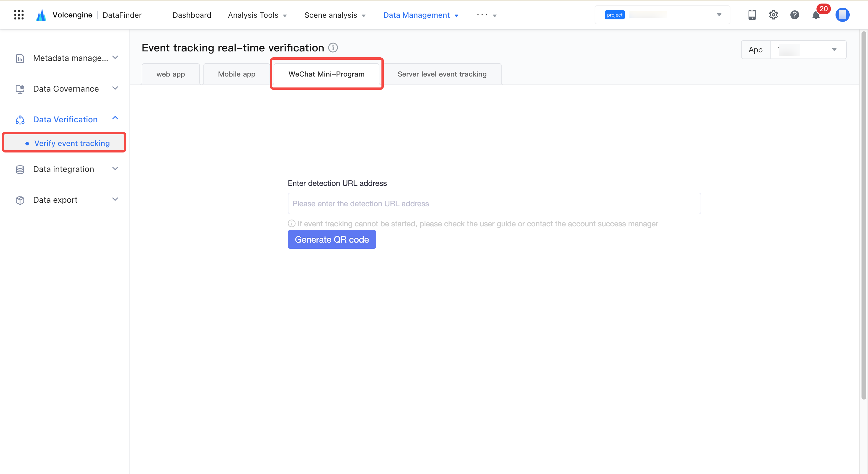Open the more options ellipsis menu
The image size is (868, 474).
pyautogui.click(x=487, y=15)
